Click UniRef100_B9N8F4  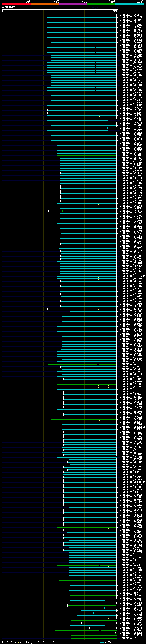(131, 45)
